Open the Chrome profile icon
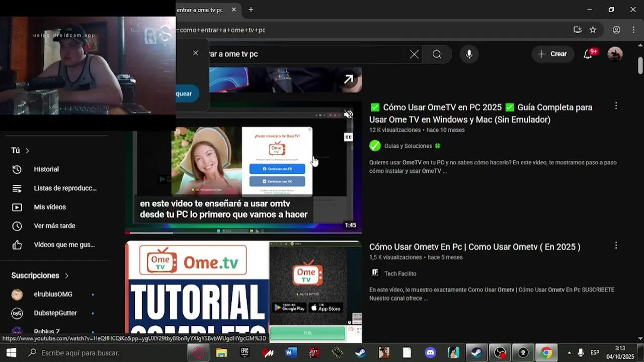Viewport: 644px width, 362px height. click(616, 30)
